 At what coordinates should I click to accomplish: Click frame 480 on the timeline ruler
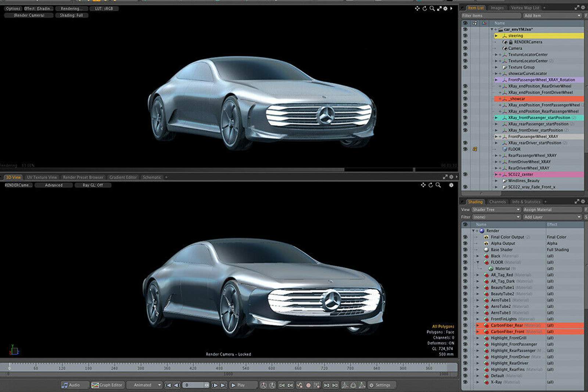[x=219, y=368]
